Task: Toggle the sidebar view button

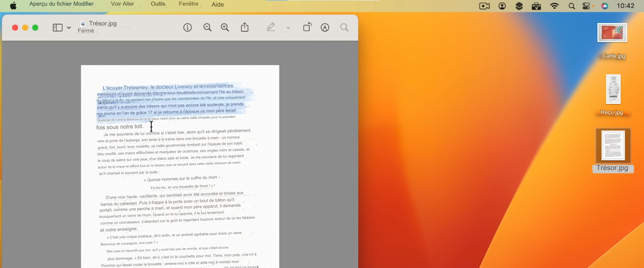Action: pos(58,28)
